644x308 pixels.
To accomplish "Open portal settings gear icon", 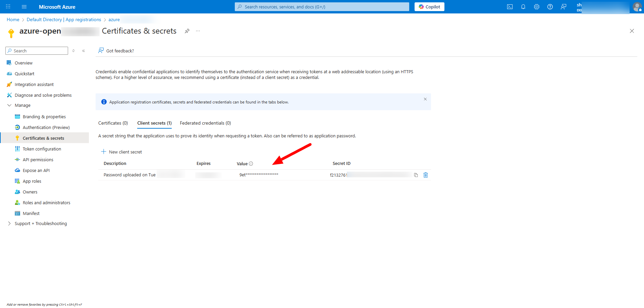I will [536, 7].
